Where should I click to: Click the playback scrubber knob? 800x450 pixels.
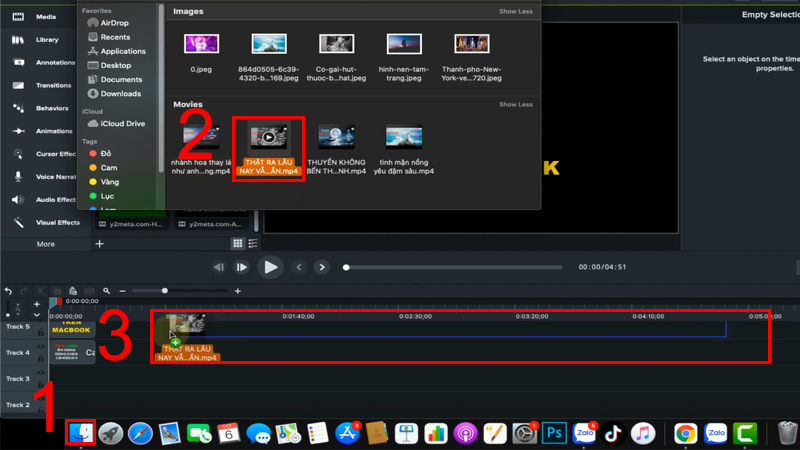tap(346, 267)
